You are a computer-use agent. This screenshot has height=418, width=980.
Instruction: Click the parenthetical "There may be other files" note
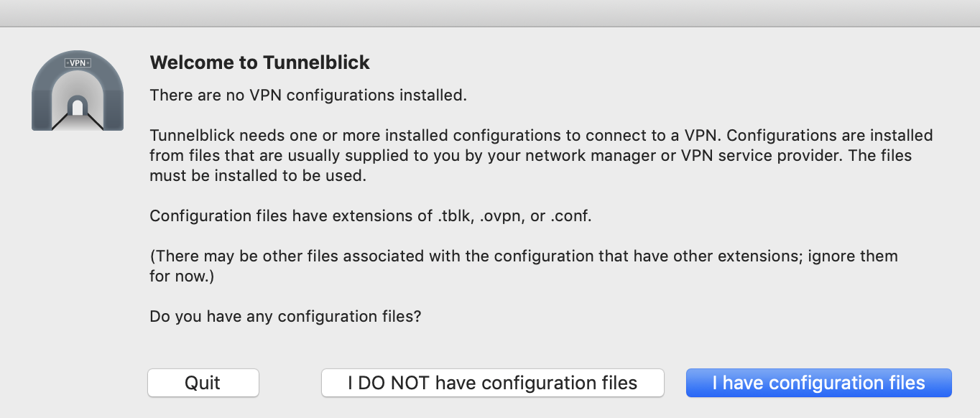(x=523, y=256)
